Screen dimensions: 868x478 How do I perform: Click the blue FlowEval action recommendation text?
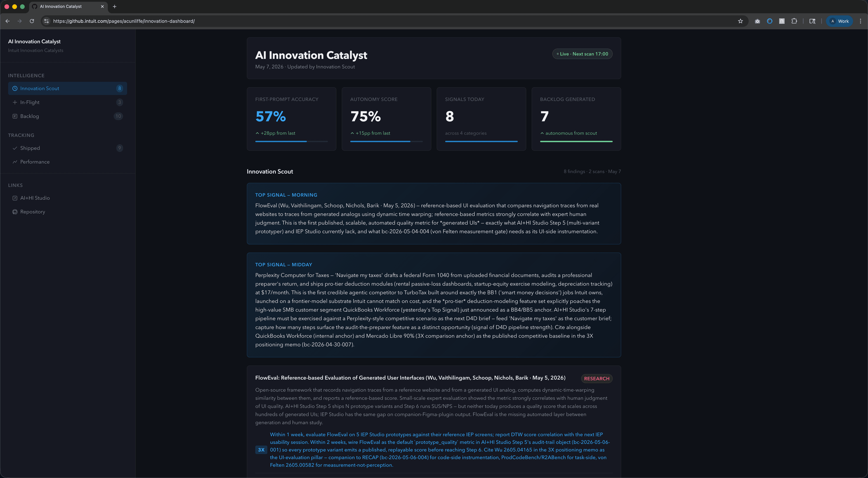click(440, 450)
